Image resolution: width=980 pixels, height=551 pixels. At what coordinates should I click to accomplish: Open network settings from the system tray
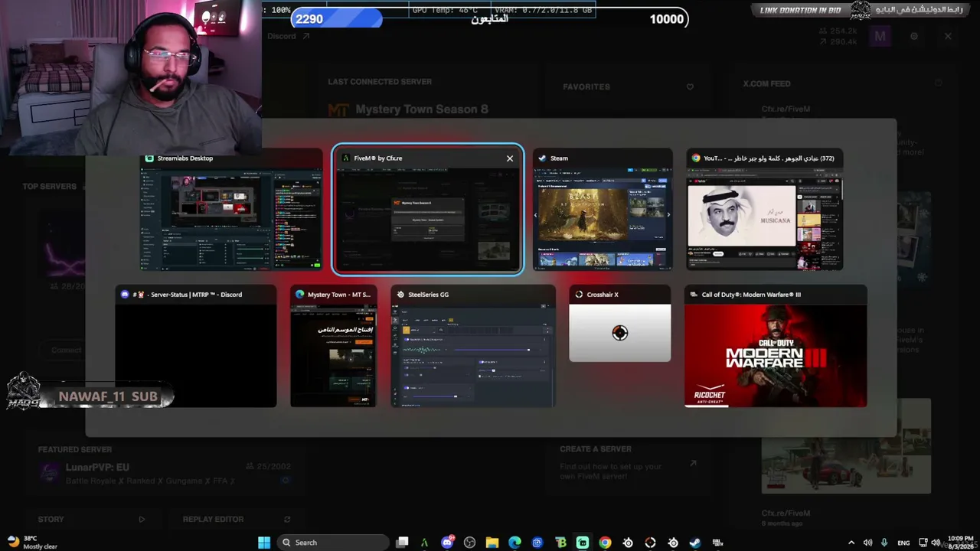point(923,543)
